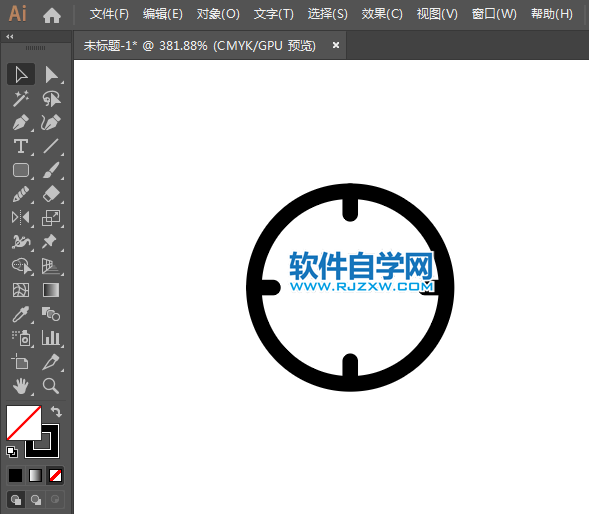This screenshot has width=589, height=514.
Task: Apply Gradient mode button
Action: point(35,475)
